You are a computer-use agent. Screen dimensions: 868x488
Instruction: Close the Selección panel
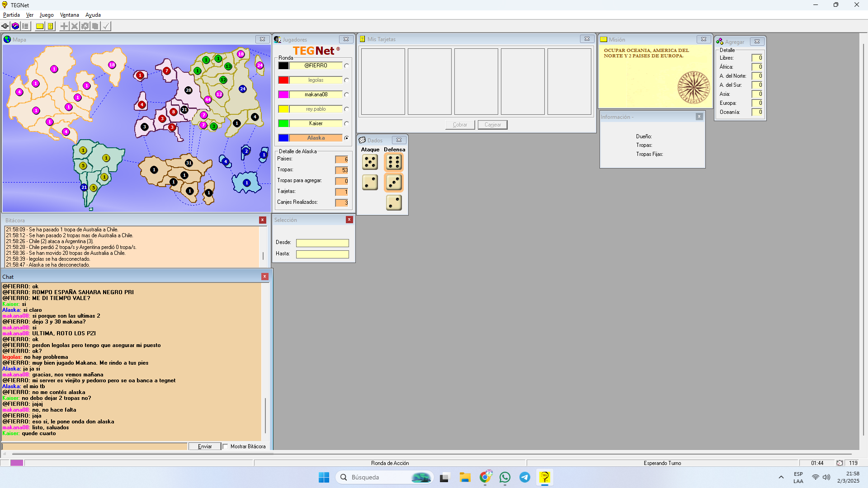(349, 220)
